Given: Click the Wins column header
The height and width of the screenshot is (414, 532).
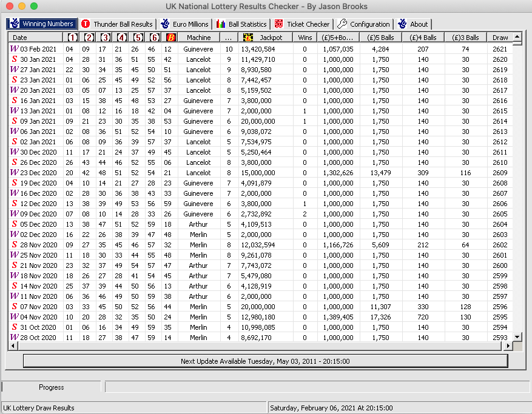Looking at the screenshot, I should 305,38.
